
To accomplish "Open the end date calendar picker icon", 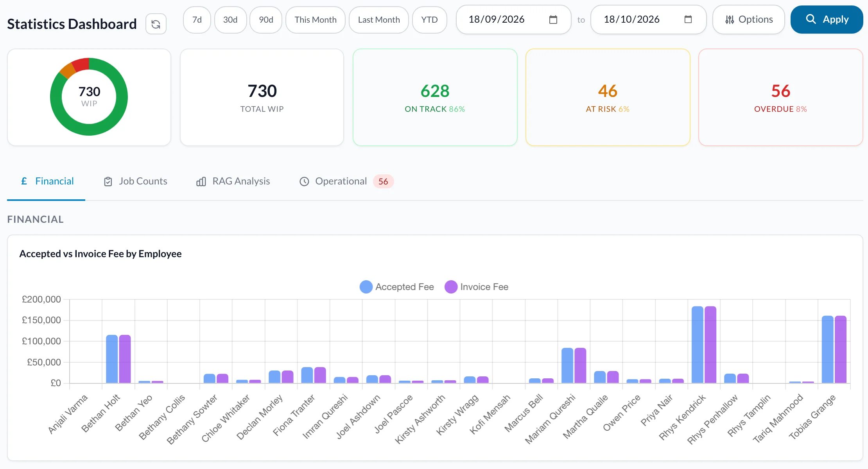I will (x=688, y=20).
